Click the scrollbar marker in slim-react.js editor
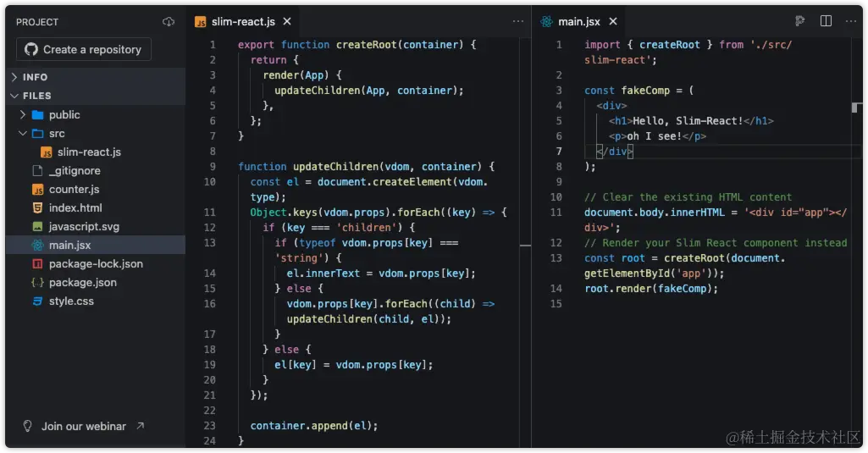Image resolution: width=868 pixels, height=453 pixels. tap(525, 245)
